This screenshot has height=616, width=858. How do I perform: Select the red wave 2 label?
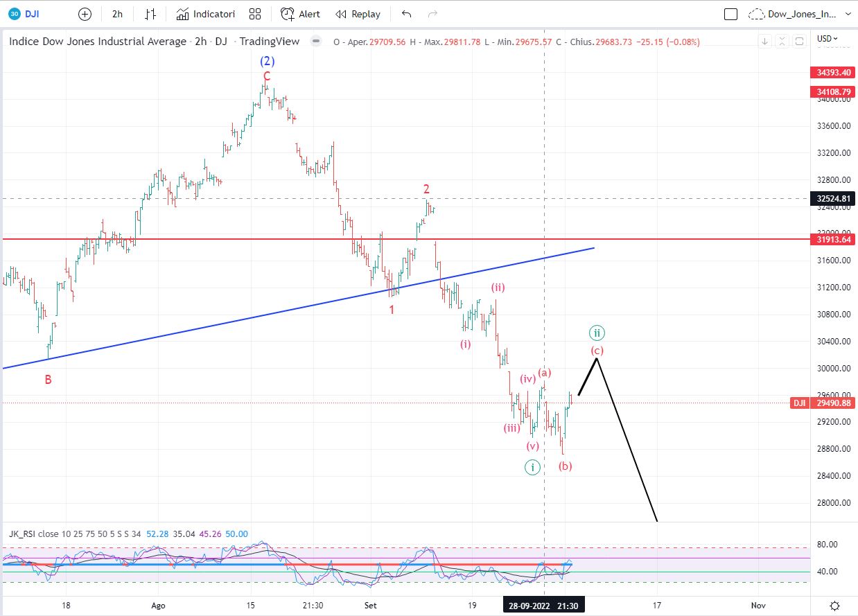[427, 188]
